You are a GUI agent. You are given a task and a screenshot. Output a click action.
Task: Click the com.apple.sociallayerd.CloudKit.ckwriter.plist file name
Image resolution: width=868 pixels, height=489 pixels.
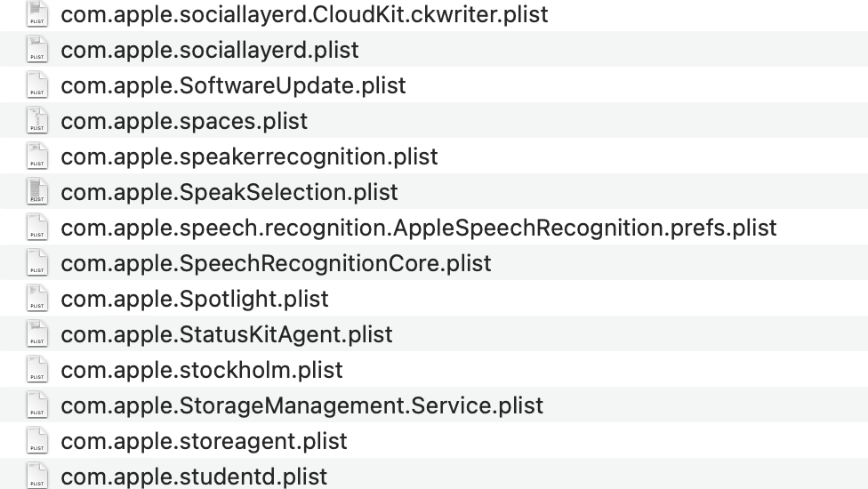pos(304,14)
